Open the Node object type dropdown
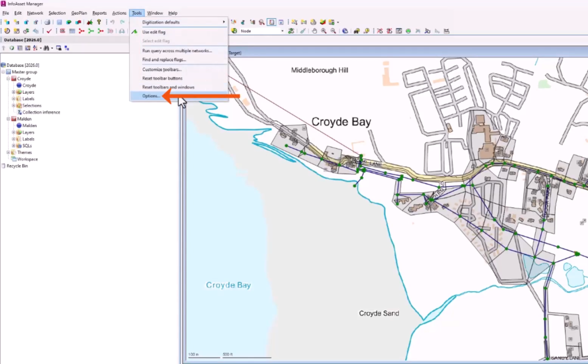Viewport: 588px width, 364px height. 282,31
